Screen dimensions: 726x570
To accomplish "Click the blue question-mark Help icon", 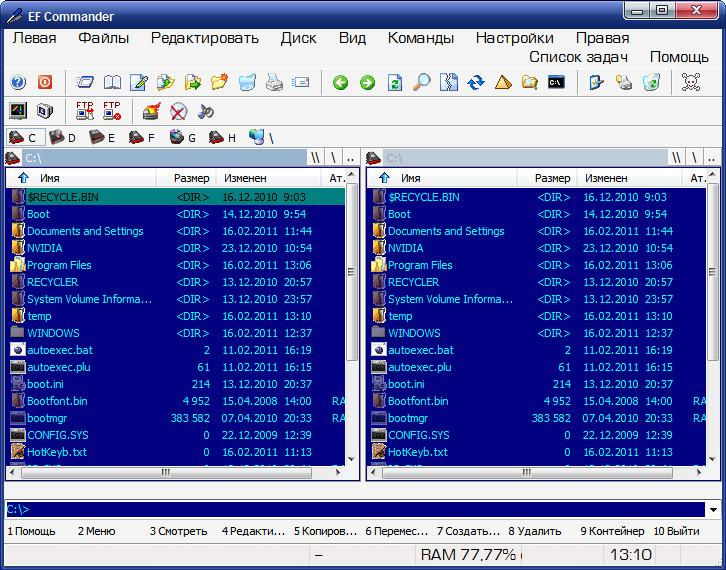I will pos(18,83).
